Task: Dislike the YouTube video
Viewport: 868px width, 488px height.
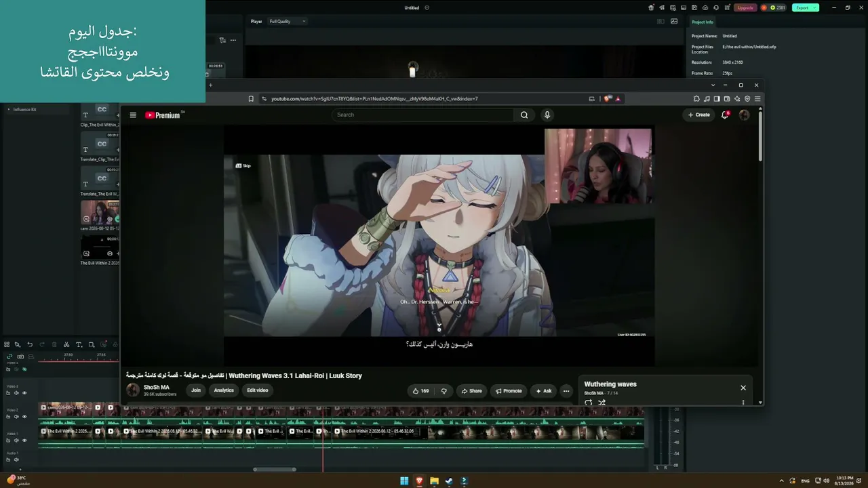Action: pyautogui.click(x=444, y=390)
